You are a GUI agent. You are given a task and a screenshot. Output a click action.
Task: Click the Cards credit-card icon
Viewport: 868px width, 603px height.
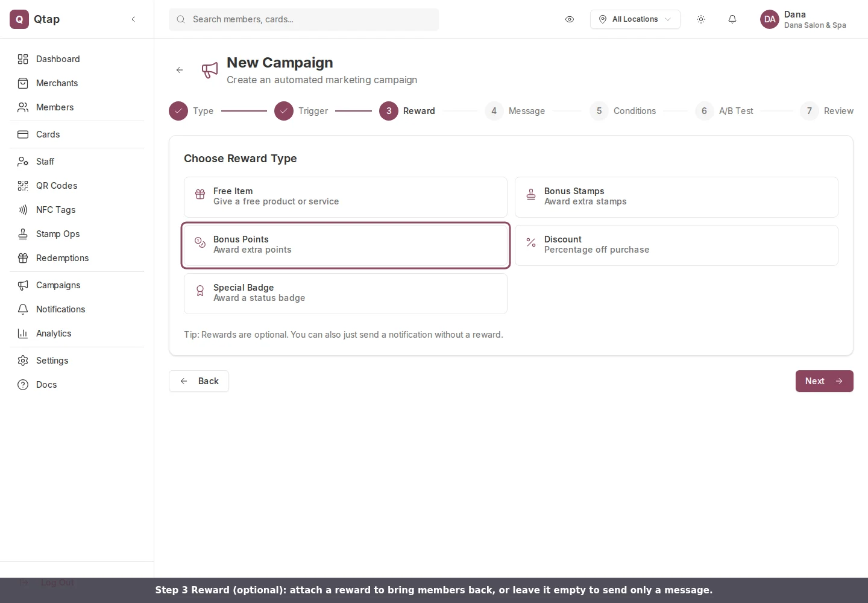(x=23, y=134)
